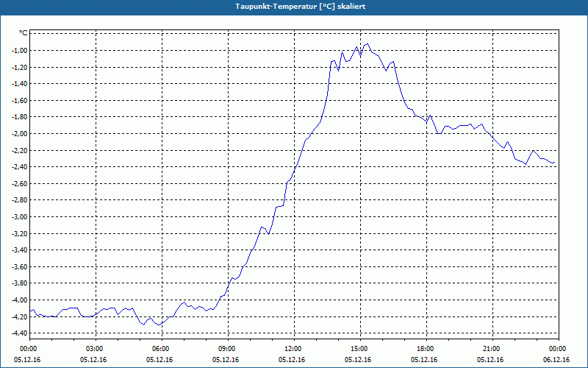Click the °C unit label on y-axis
The width and height of the screenshot is (588, 368).
pos(24,33)
